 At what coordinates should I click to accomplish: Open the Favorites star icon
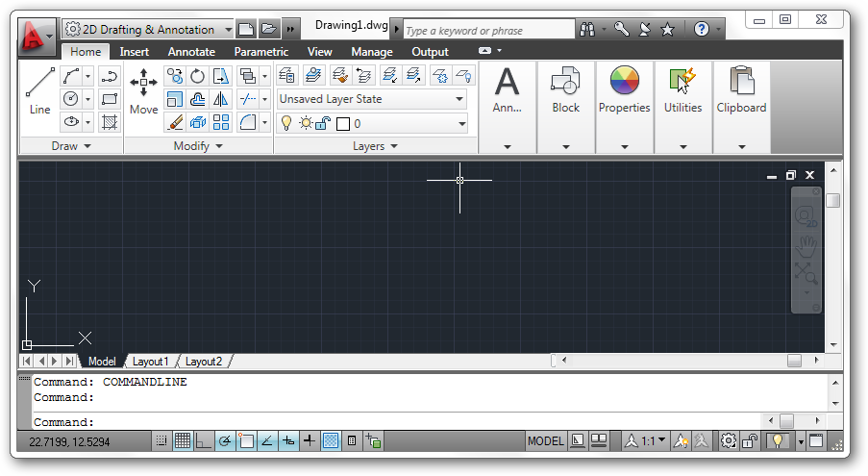(x=668, y=29)
